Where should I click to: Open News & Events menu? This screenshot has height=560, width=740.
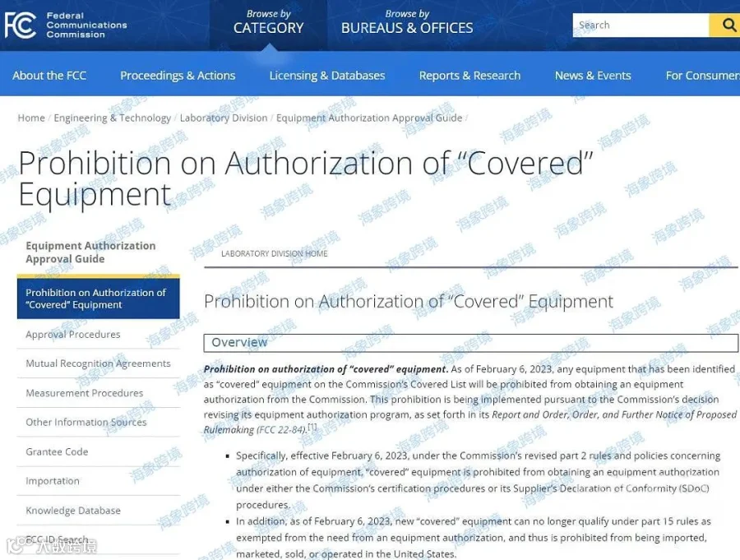(593, 76)
